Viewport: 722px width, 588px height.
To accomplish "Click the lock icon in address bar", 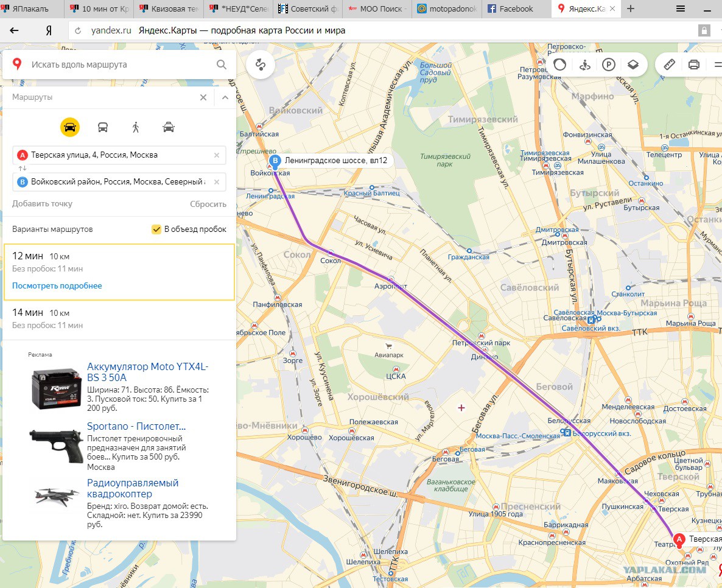I will click(x=704, y=30).
